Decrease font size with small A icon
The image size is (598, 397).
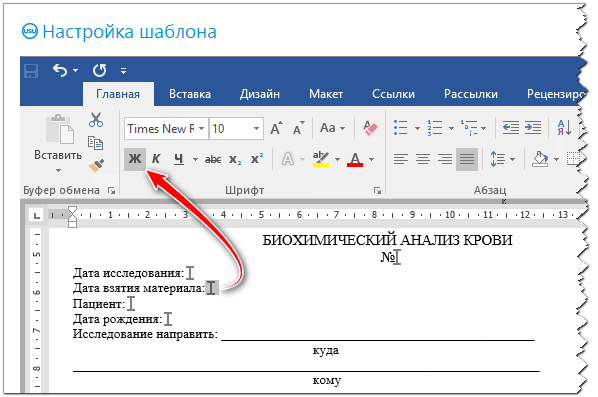point(298,129)
